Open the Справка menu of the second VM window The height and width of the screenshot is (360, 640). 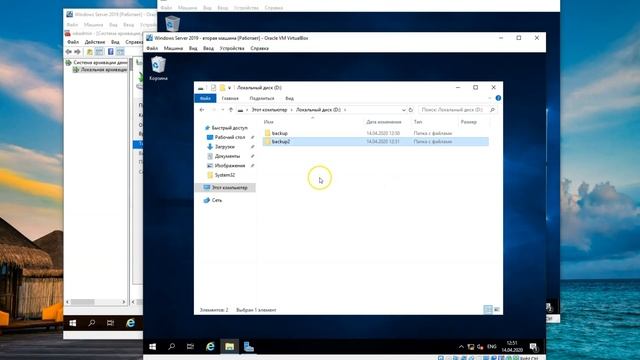tap(259, 48)
